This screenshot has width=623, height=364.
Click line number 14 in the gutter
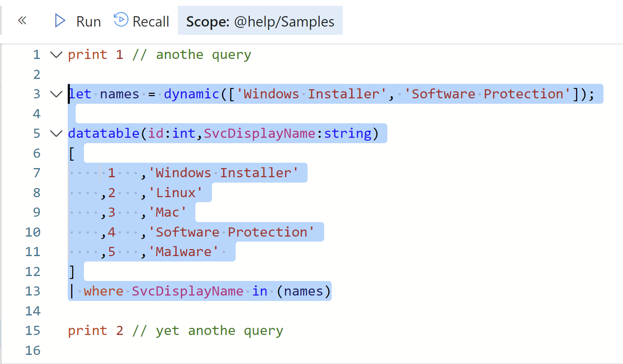[x=33, y=311]
